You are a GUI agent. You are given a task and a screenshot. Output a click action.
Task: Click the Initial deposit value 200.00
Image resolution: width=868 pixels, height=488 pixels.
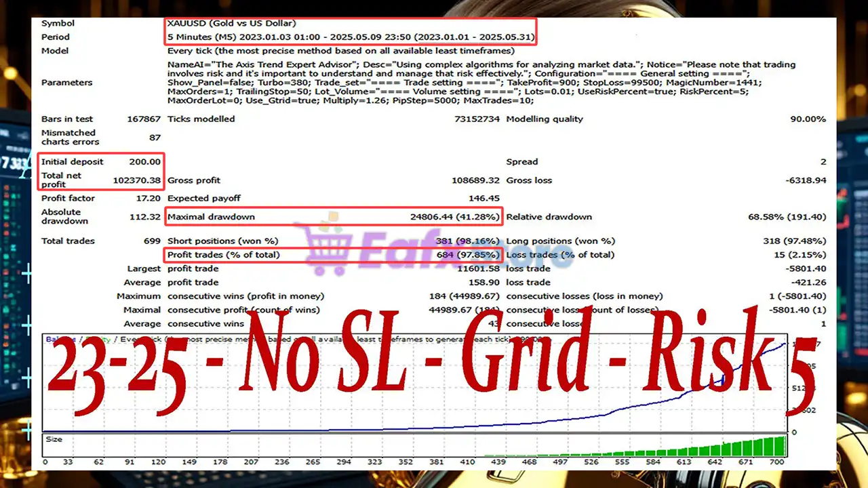pos(144,162)
